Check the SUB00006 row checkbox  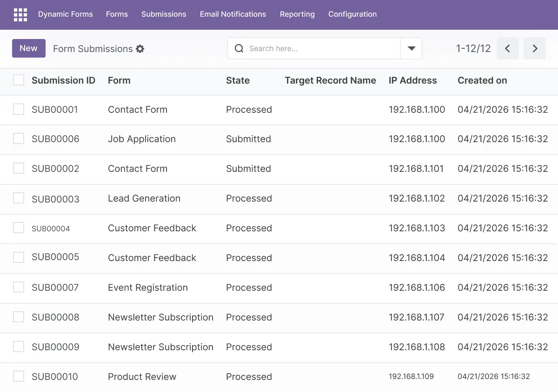coord(19,138)
